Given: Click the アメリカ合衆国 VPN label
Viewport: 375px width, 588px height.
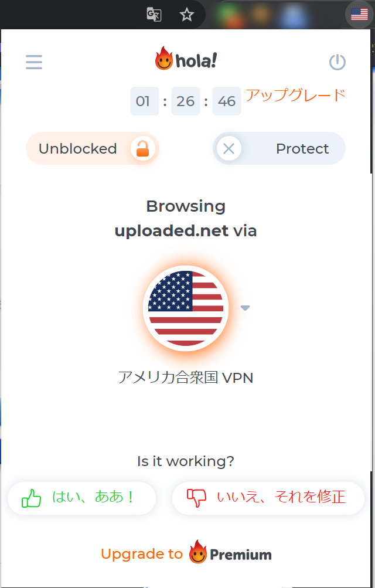Looking at the screenshot, I should pyautogui.click(x=186, y=378).
